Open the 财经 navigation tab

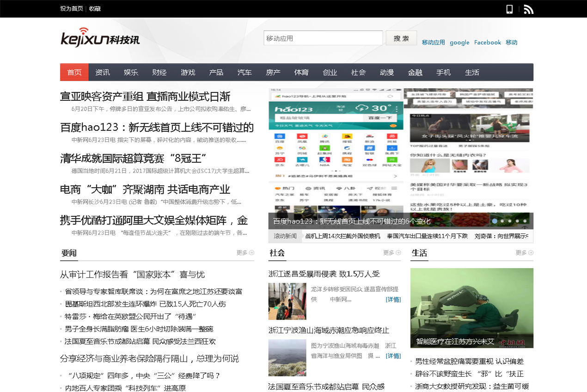159,72
